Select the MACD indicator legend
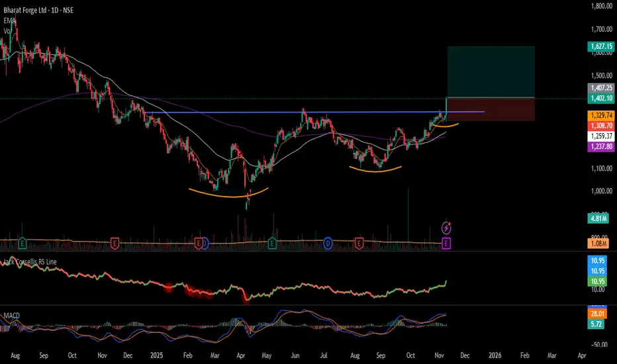 [x=11, y=316]
